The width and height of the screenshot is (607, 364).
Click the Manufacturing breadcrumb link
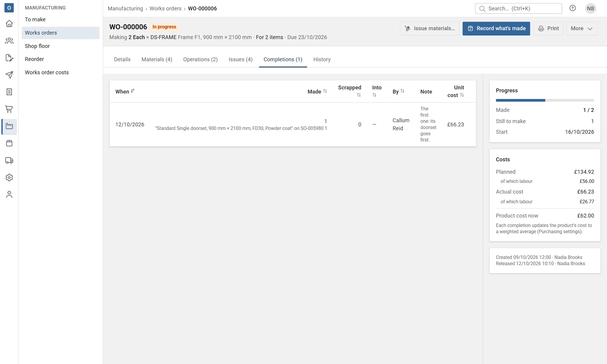coord(125,9)
